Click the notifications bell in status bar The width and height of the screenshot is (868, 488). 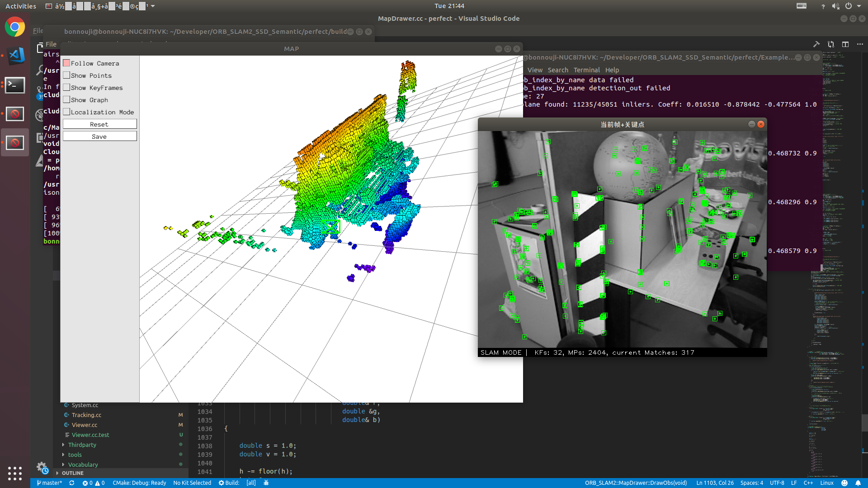pyautogui.click(x=858, y=483)
